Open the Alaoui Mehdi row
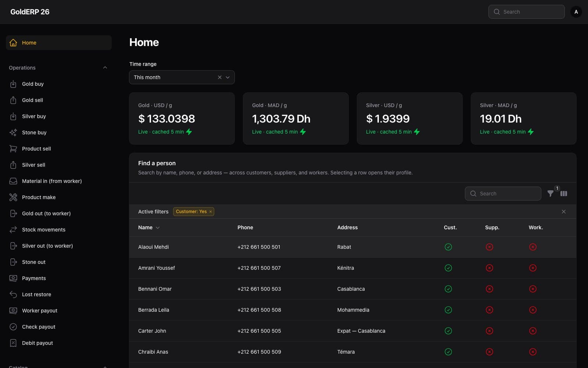The width and height of the screenshot is (588, 368). point(353,247)
